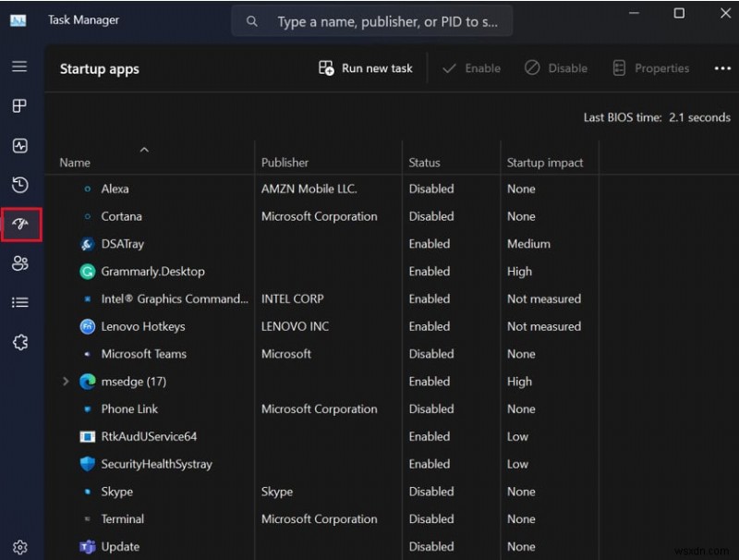
Task: Open the hamburger navigation menu
Action: (x=19, y=67)
